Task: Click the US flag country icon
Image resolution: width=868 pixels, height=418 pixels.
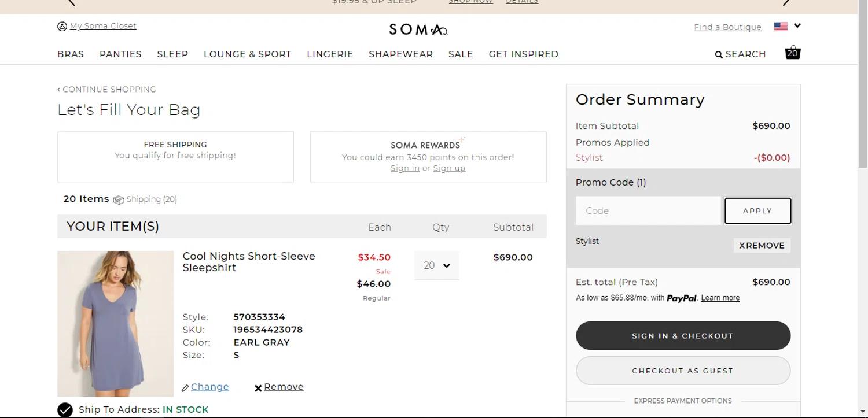Action: pos(781,27)
